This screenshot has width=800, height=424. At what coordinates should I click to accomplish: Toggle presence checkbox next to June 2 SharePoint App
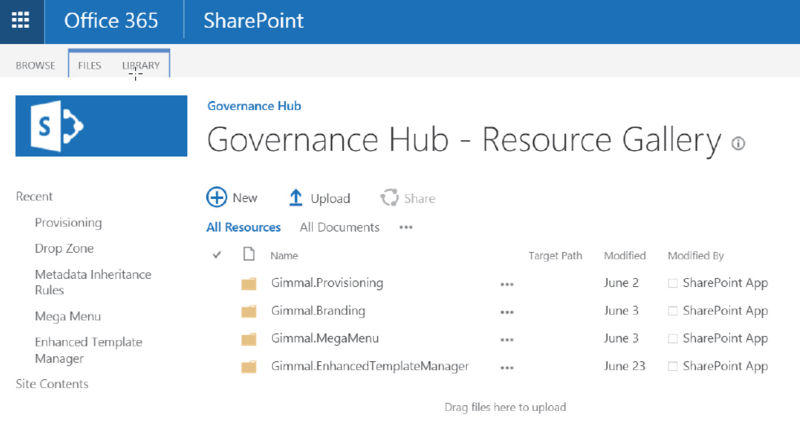pos(673,283)
